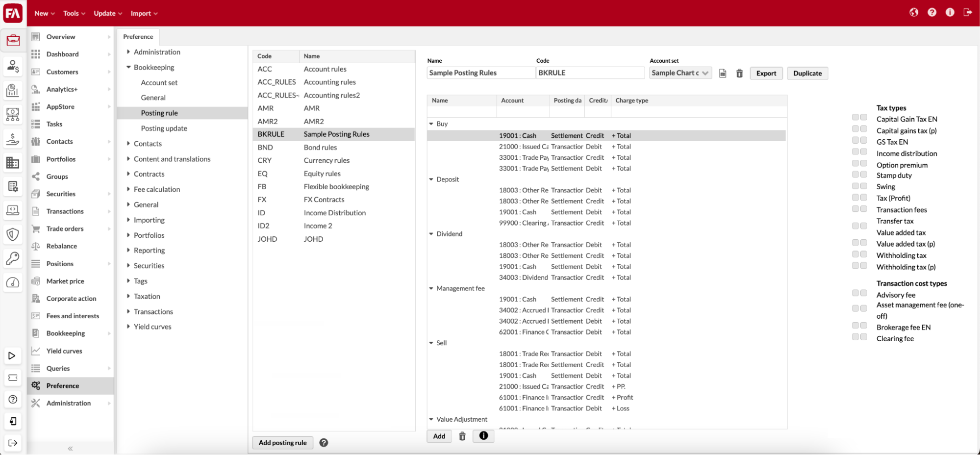Select the EQ Equity rules row
Image resolution: width=980 pixels, height=455 pixels.
tap(334, 174)
